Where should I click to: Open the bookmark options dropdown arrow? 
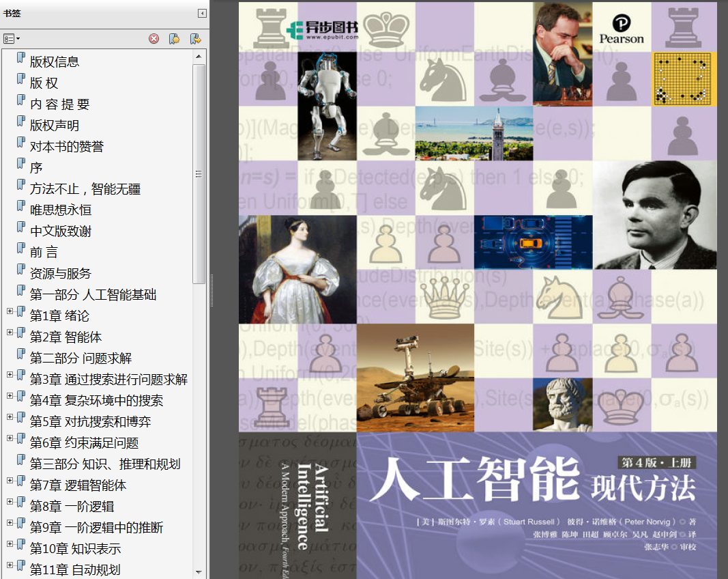point(18,39)
